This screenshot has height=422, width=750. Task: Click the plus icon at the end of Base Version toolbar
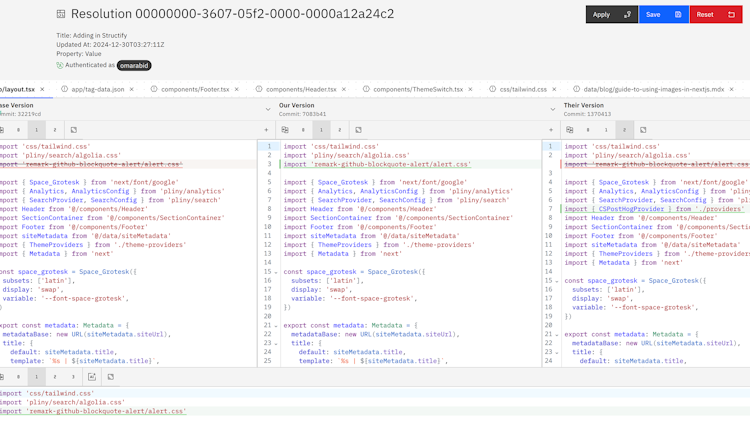click(266, 130)
